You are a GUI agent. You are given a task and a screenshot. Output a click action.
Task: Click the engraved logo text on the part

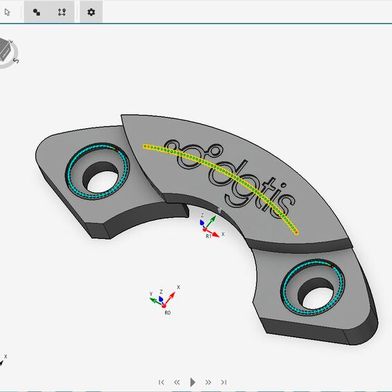(230, 178)
